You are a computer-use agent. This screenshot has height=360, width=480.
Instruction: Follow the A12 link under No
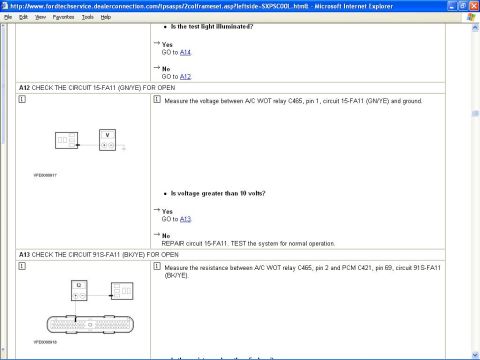185,77
